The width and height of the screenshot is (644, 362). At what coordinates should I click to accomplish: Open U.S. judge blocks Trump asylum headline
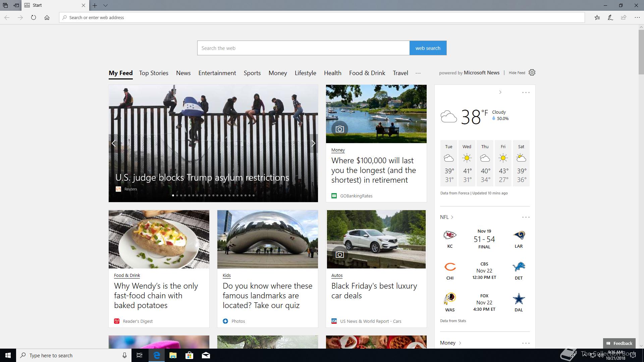click(x=202, y=178)
